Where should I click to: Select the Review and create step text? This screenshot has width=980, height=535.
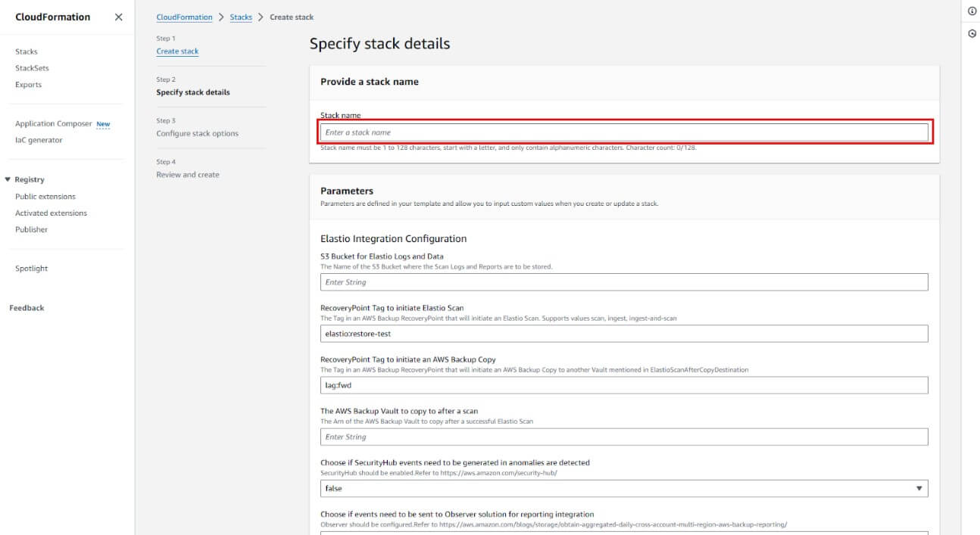pos(188,175)
